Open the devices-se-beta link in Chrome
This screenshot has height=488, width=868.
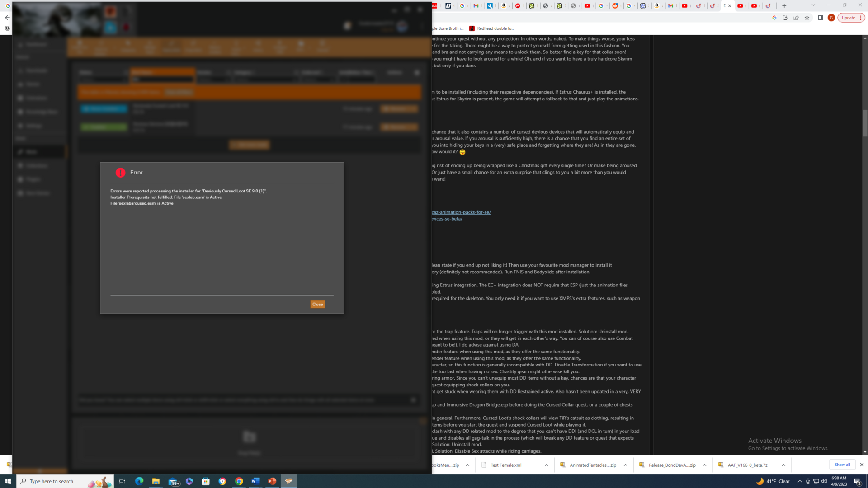click(447, 219)
